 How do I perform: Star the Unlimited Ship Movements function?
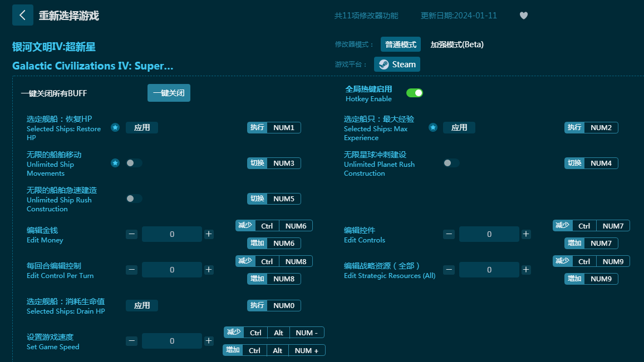115,163
